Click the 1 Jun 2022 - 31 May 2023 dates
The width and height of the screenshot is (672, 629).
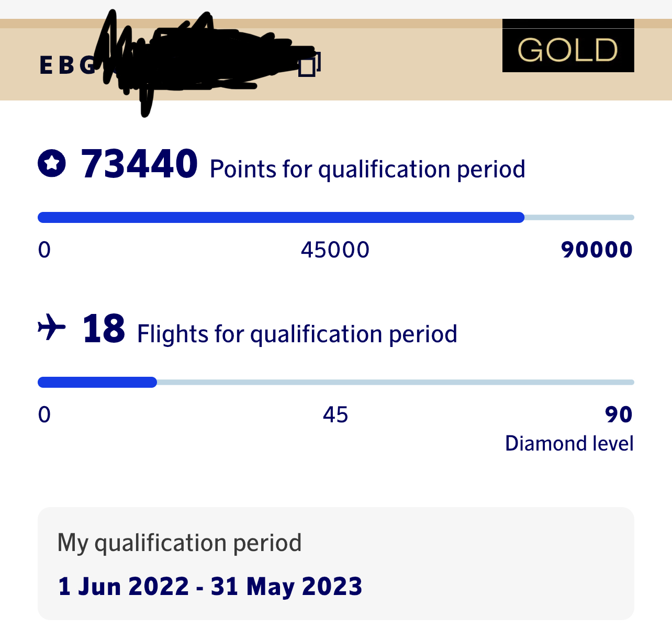pyautogui.click(x=210, y=586)
